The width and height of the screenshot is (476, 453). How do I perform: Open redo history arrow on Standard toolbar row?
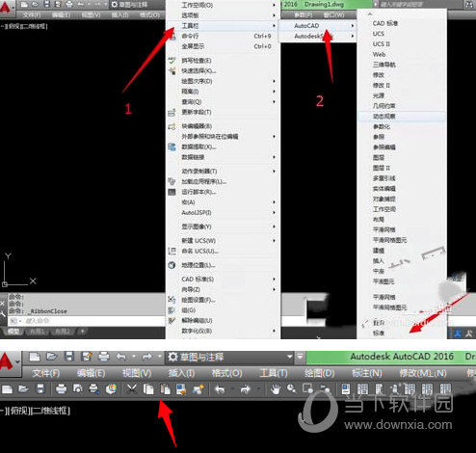[258, 389]
